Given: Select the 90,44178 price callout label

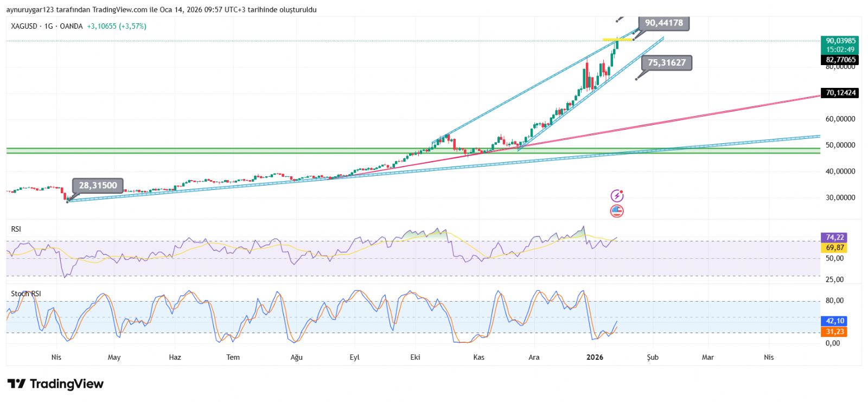Looking at the screenshot, I should coord(663,23).
